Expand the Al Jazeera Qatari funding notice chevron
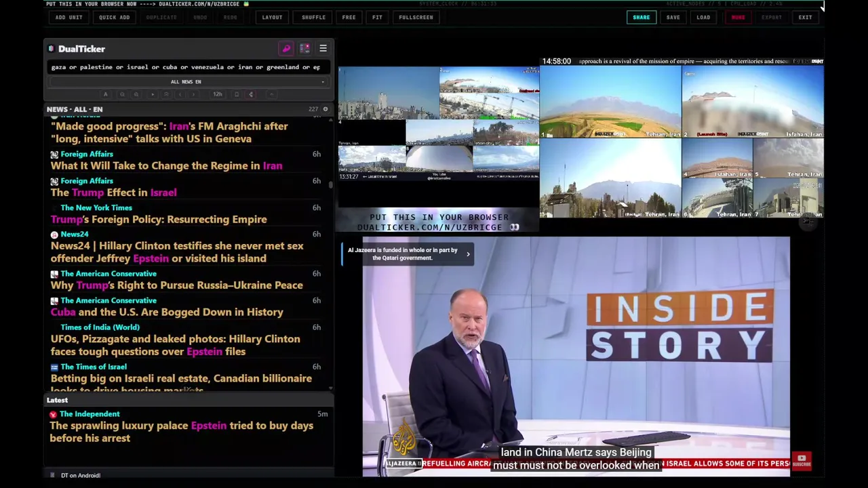868x488 pixels. [x=467, y=254]
